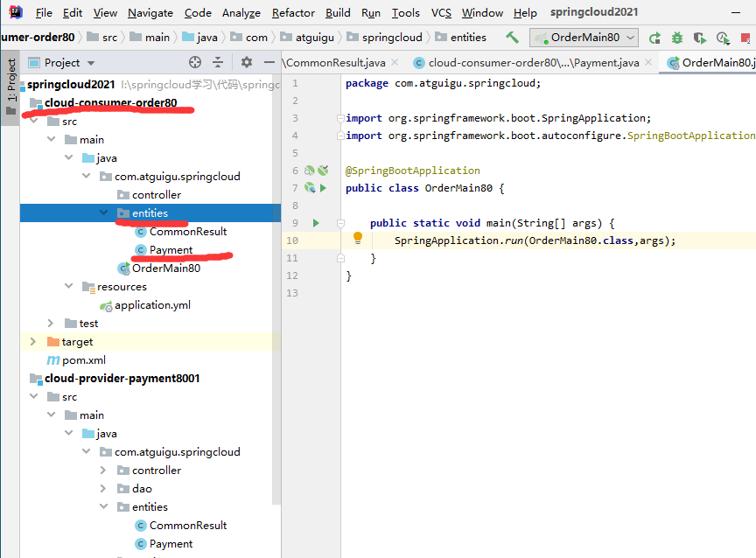
Task: Expand the target folder
Action: coord(32,341)
